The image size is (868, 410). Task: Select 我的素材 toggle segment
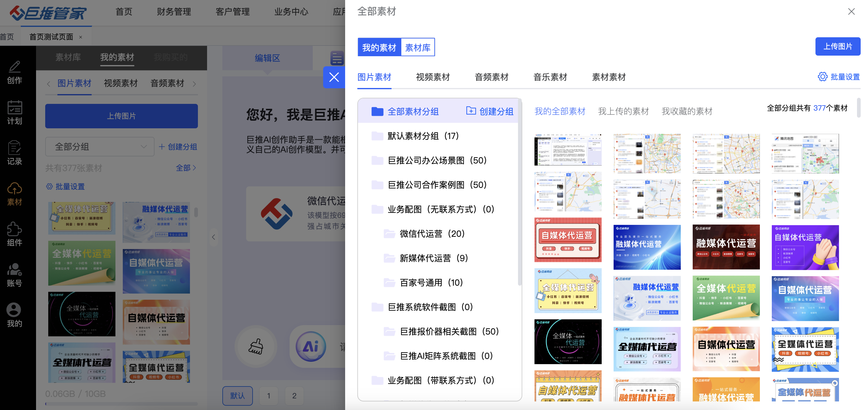pyautogui.click(x=379, y=48)
